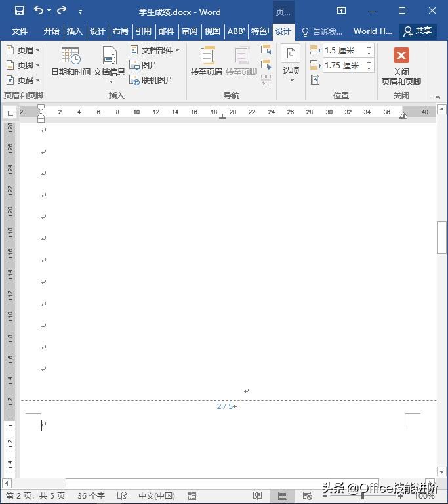Click the header from top position icon
This screenshot has width=448, height=504.
point(315,50)
